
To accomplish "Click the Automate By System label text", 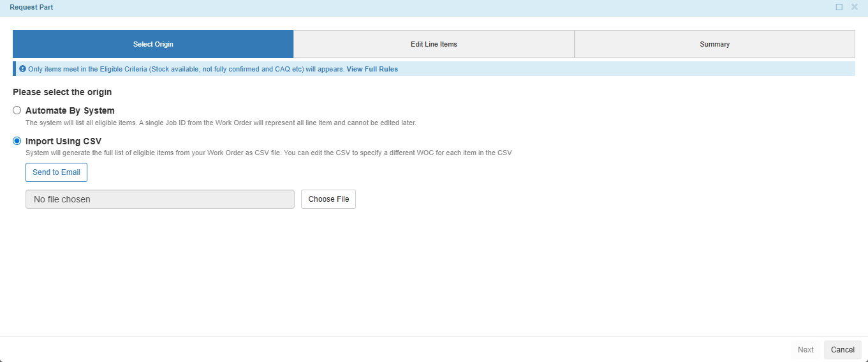I will click(x=70, y=110).
